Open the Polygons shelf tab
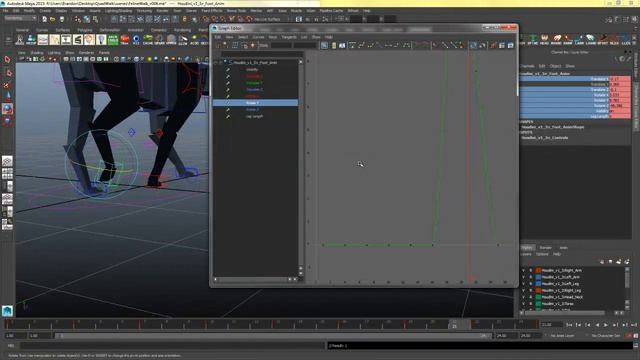640x360 pixels. point(84,30)
